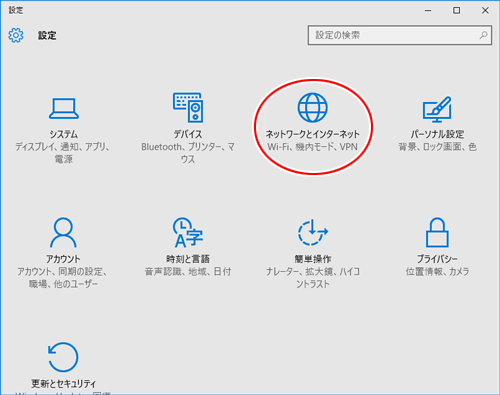This screenshot has width=500, height=395.
Task: Click the 音声認識、地域、日付 description
Action: coord(188,272)
